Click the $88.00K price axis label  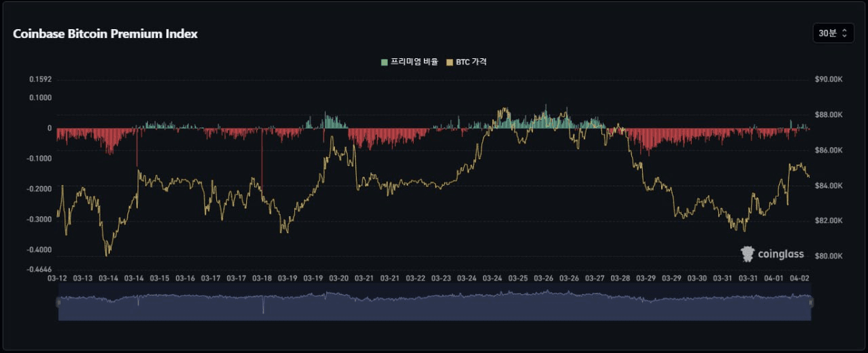(829, 115)
